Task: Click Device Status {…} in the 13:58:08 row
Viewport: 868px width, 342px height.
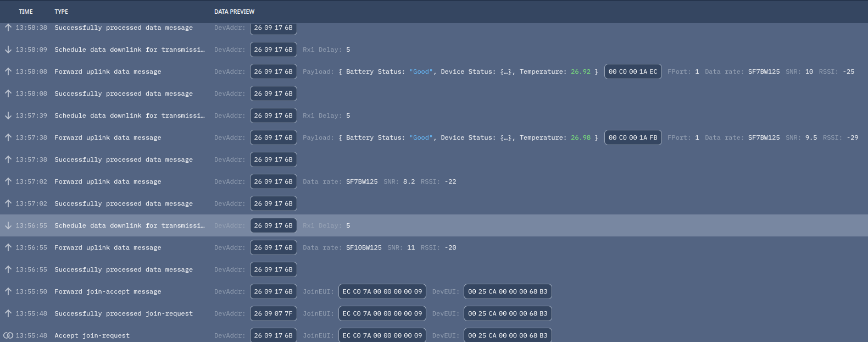Action: [x=477, y=71]
